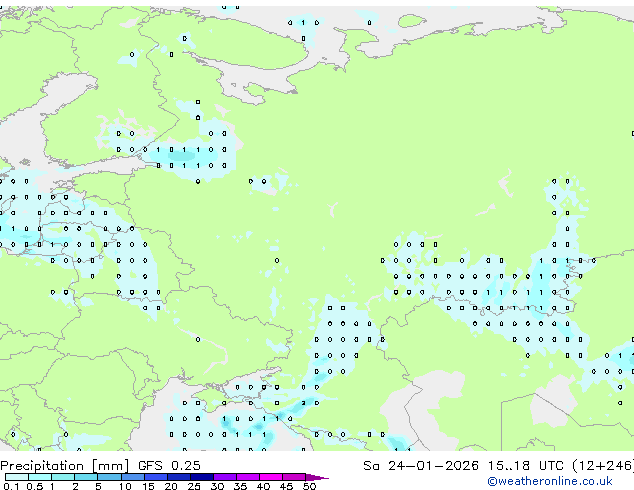
Task: Click the "0.1" legend scale number
Action: click(x=11, y=486)
